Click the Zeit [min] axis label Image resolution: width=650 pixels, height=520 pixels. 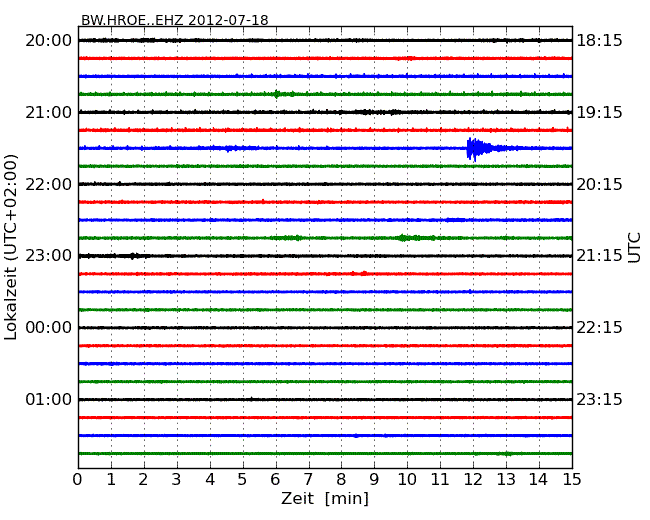[x=325, y=498]
